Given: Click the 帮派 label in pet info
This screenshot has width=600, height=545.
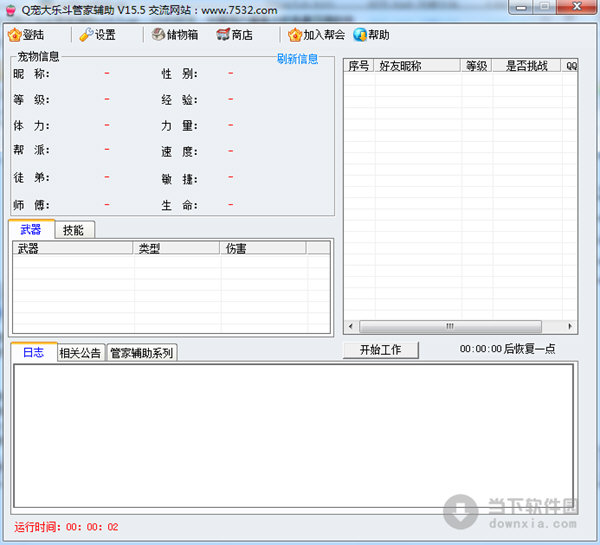Looking at the screenshot, I should [x=31, y=150].
